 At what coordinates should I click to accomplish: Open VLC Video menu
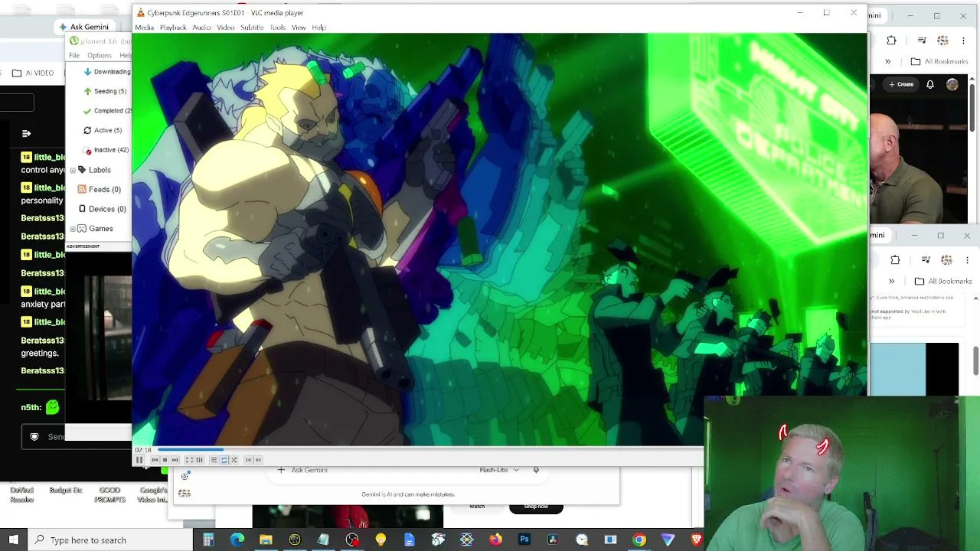click(x=225, y=28)
